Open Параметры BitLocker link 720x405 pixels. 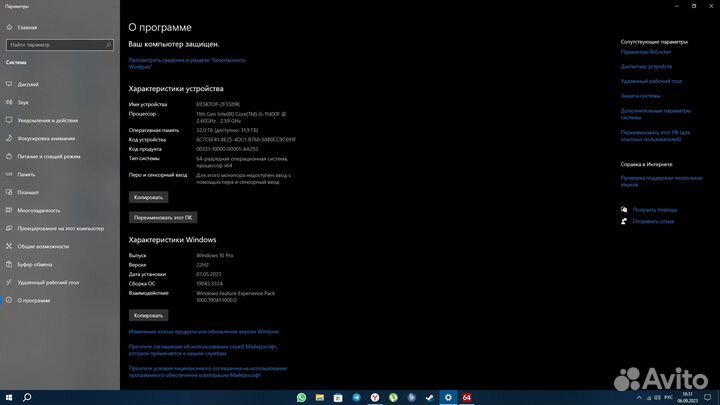click(x=646, y=52)
